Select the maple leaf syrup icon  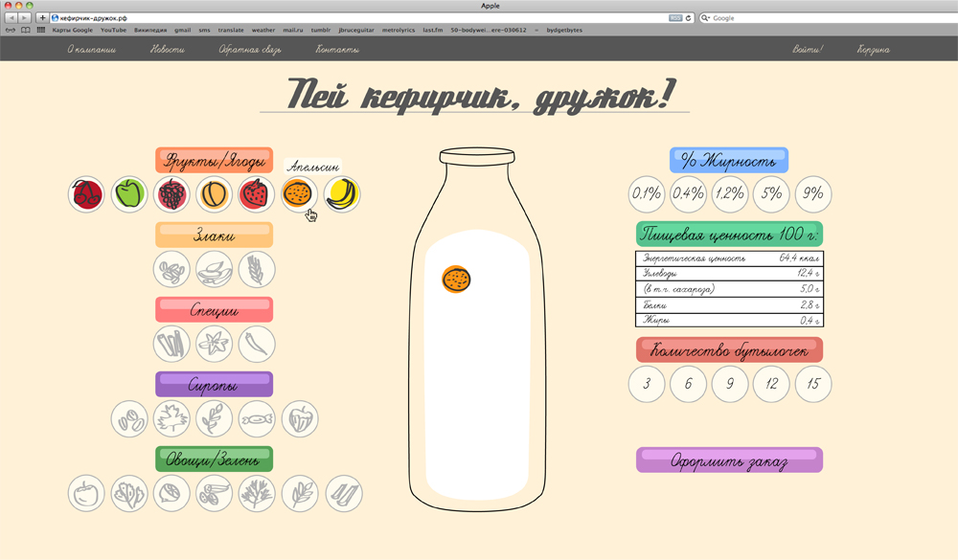coord(171,419)
